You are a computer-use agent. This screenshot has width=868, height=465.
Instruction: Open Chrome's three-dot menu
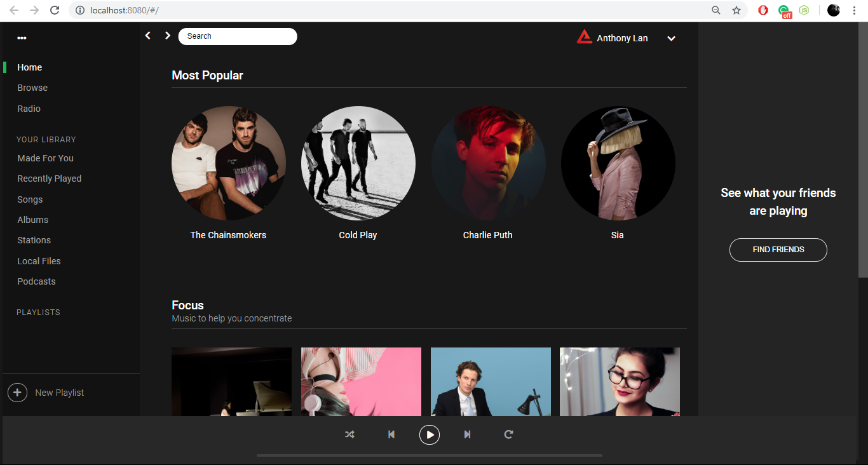point(855,10)
